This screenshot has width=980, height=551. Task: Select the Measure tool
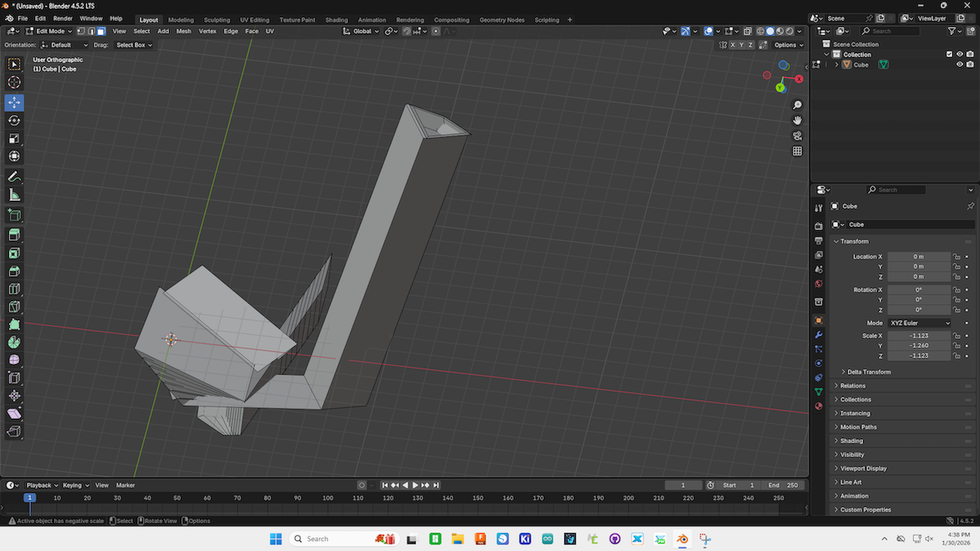tap(14, 195)
